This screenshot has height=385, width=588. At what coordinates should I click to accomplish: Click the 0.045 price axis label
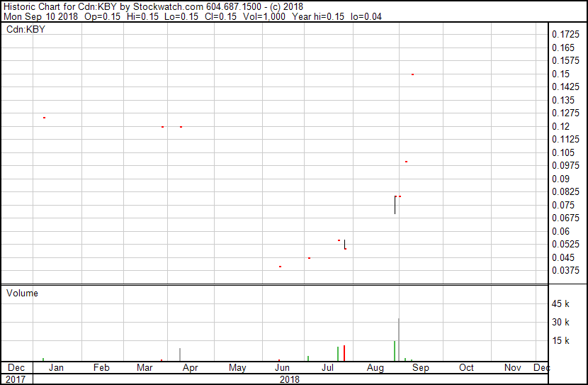tap(563, 258)
